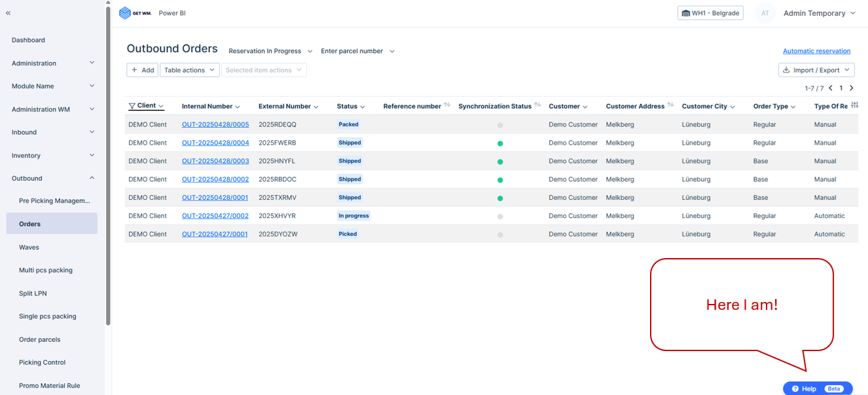
Task: Expand the Inventory sidebar menu
Action: (52, 155)
